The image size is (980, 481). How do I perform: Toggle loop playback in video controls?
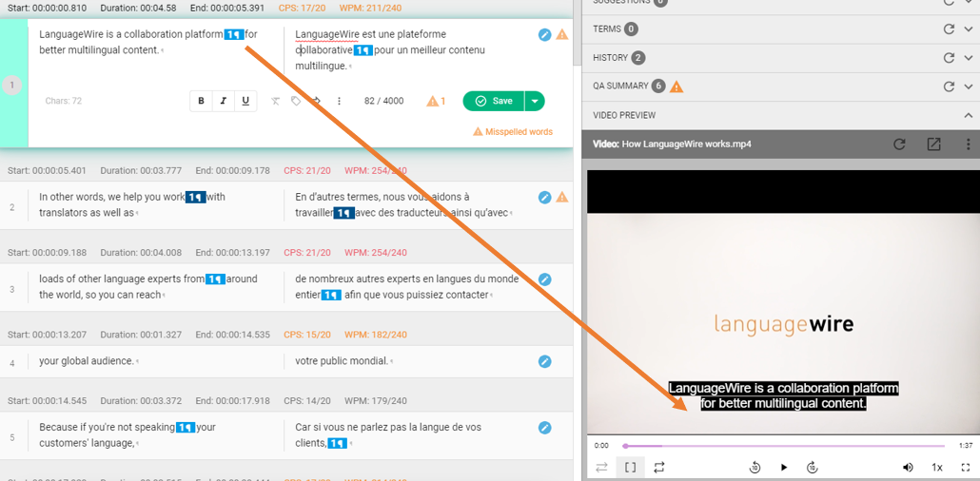tap(659, 468)
